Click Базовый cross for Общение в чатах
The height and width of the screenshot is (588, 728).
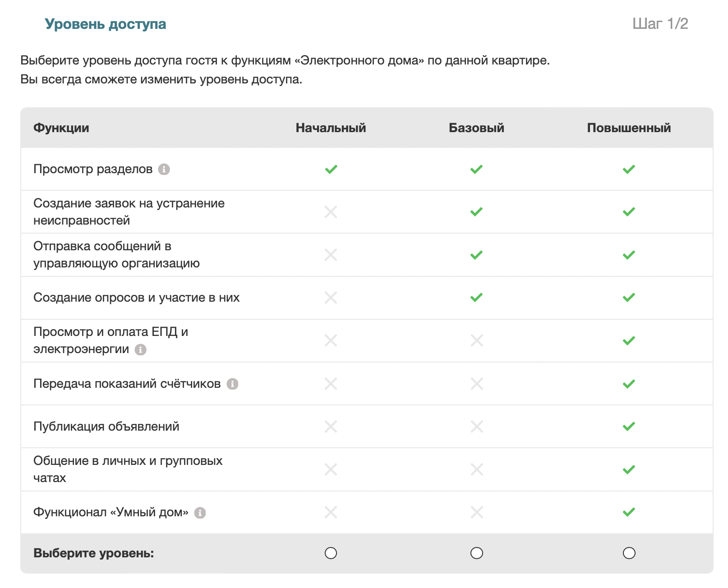(476, 469)
